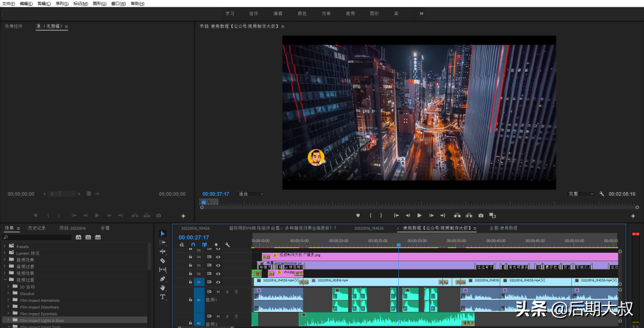The image size is (644, 328).
Task: Filter effects by 32-bit color icon
Action: tap(88, 237)
